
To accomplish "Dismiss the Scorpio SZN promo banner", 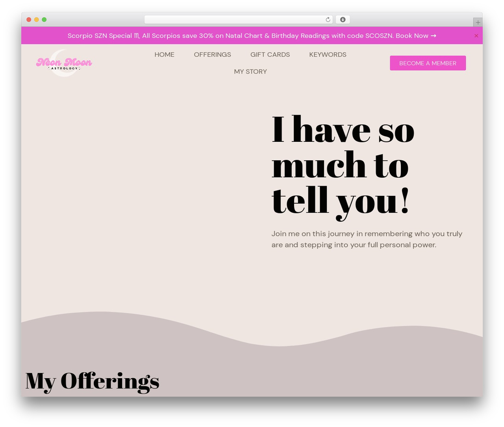I will pyautogui.click(x=476, y=36).
